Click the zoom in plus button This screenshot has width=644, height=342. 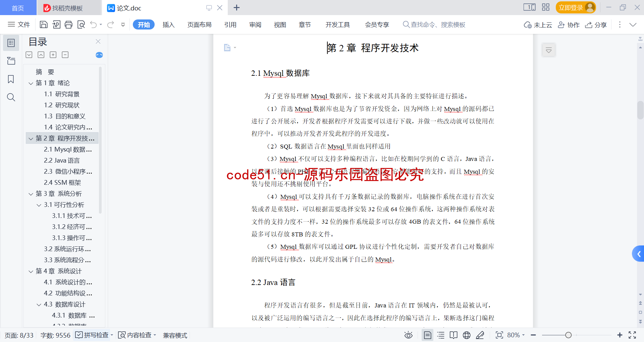[620, 335]
